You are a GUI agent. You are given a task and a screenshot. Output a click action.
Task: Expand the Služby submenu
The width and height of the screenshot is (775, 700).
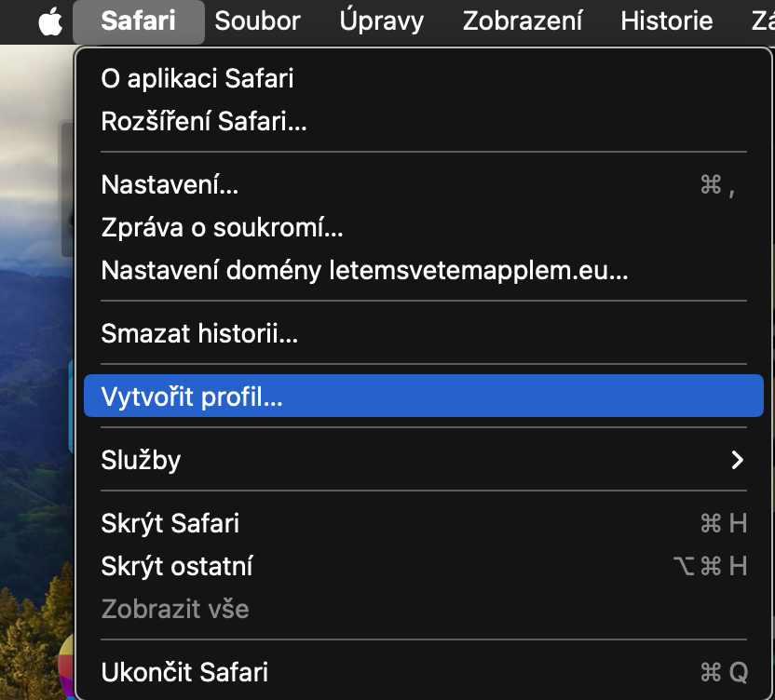point(141,460)
